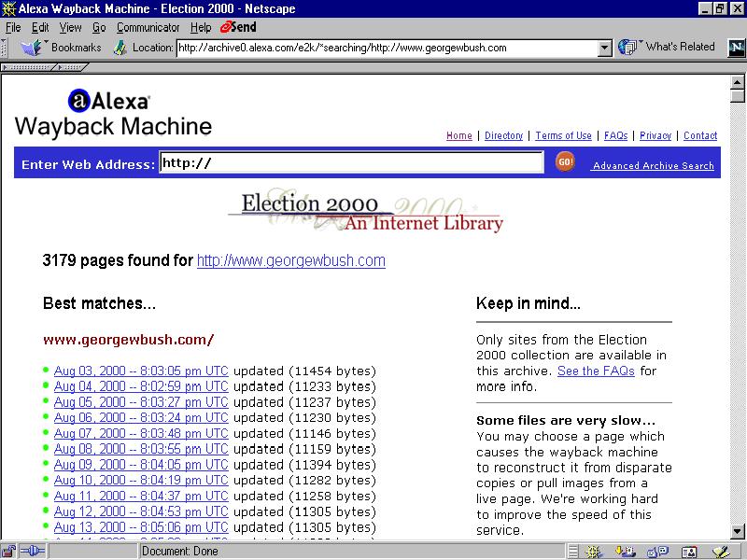This screenshot has width=747, height=560.
Task: Open Aug 13, 2000 archived page
Action: (141, 527)
